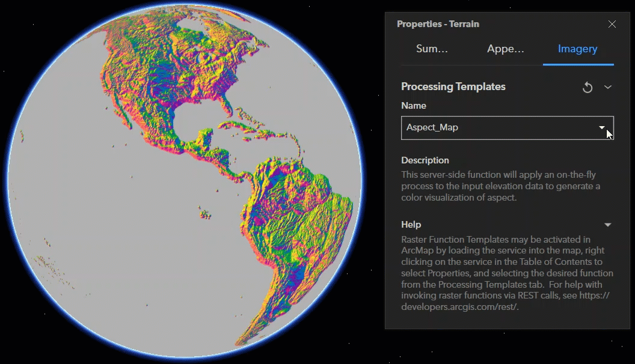Viewport: 635px width, 364px height.
Task: Open the Aspect_Map template dropdown
Action: point(601,127)
